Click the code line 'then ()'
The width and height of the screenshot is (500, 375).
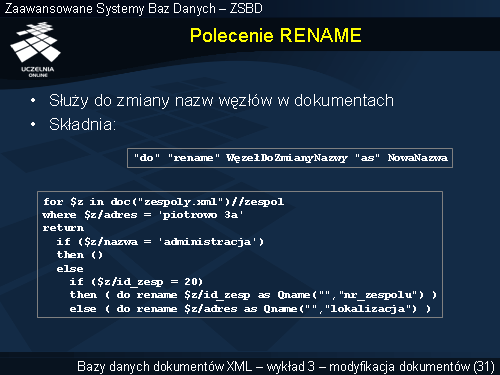(x=80, y=255)
